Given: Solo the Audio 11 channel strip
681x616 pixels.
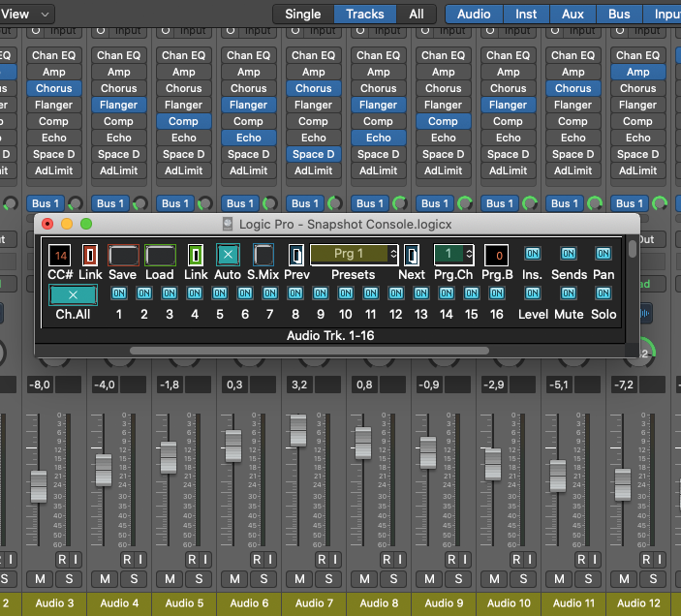Looking at the screenshot, I should pyautogui.click(x=588, y=579).
